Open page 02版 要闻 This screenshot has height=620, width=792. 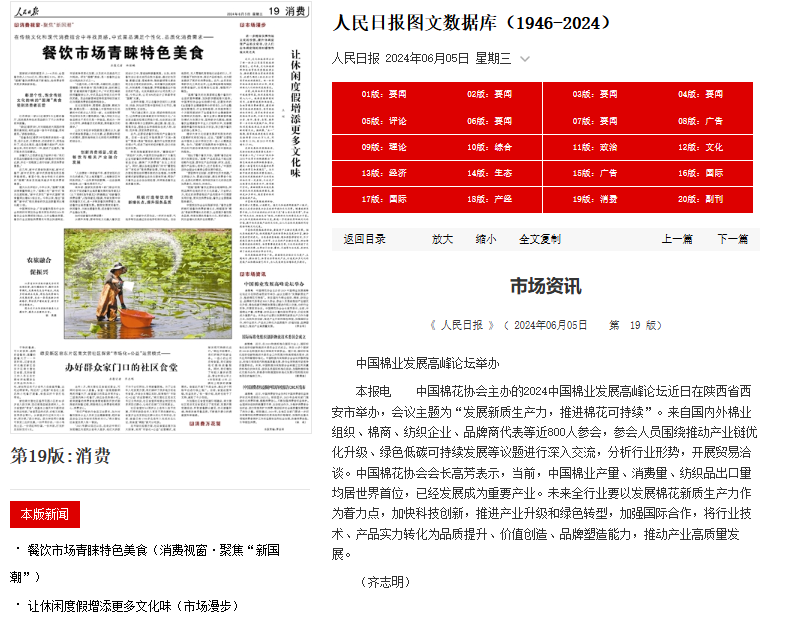pos(489,94)
